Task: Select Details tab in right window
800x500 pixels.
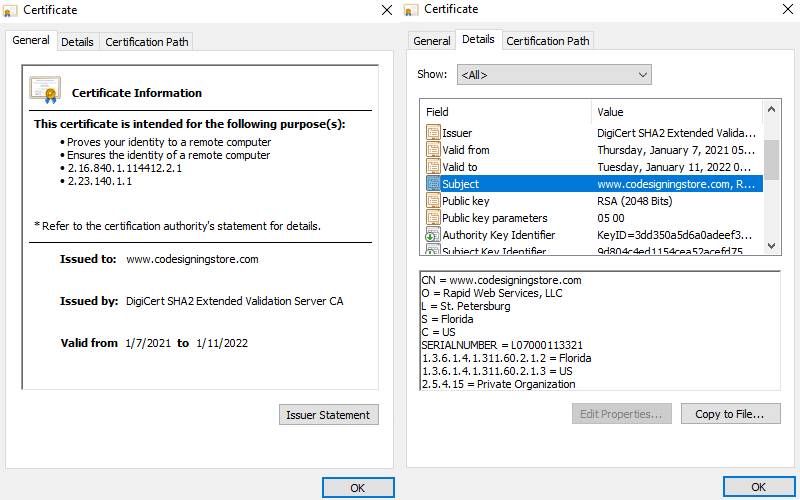Action: [478, 39]
